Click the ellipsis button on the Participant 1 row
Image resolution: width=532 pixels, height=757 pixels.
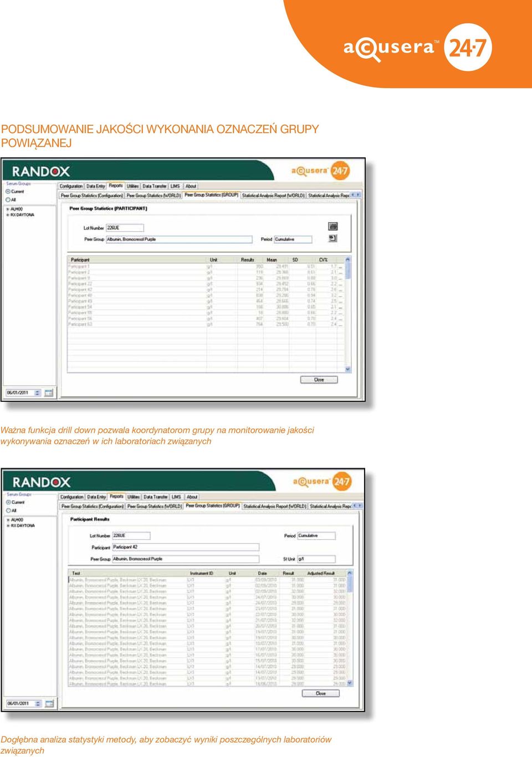tap(341, 267)
